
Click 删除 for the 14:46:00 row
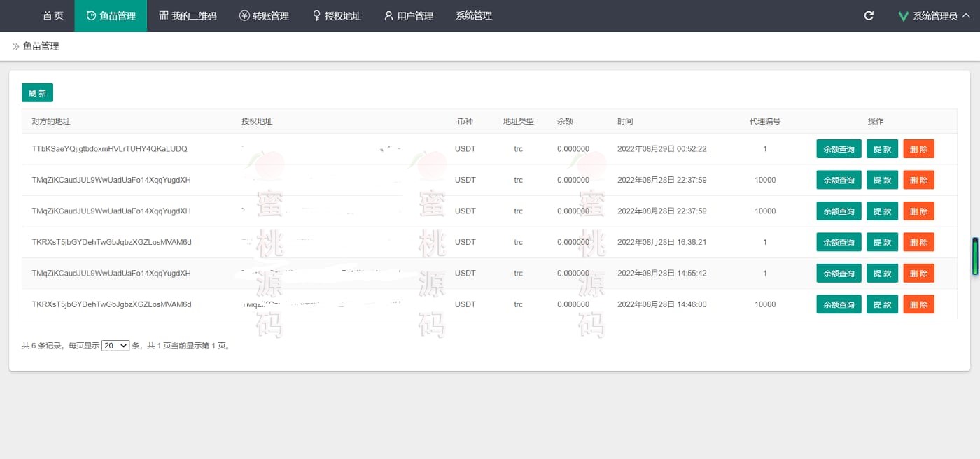tap(918, 304)
